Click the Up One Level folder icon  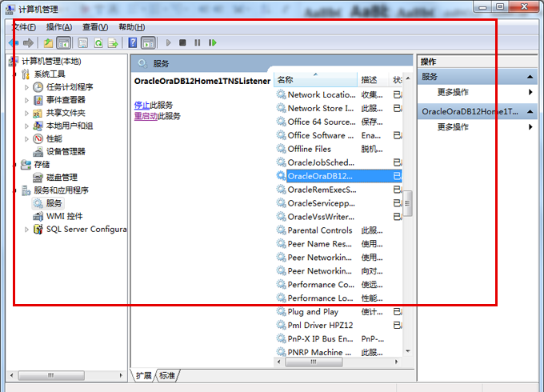49,42
